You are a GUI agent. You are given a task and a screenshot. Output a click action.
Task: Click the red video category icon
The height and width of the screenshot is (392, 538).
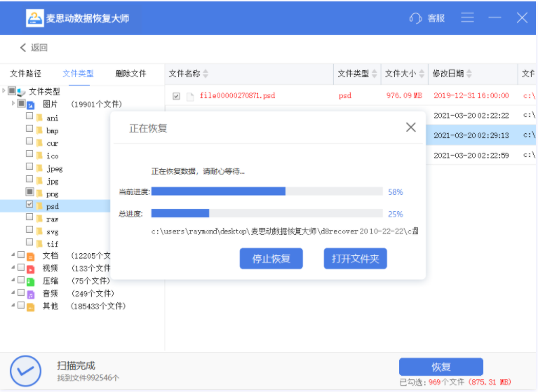(x=31, y=269)
